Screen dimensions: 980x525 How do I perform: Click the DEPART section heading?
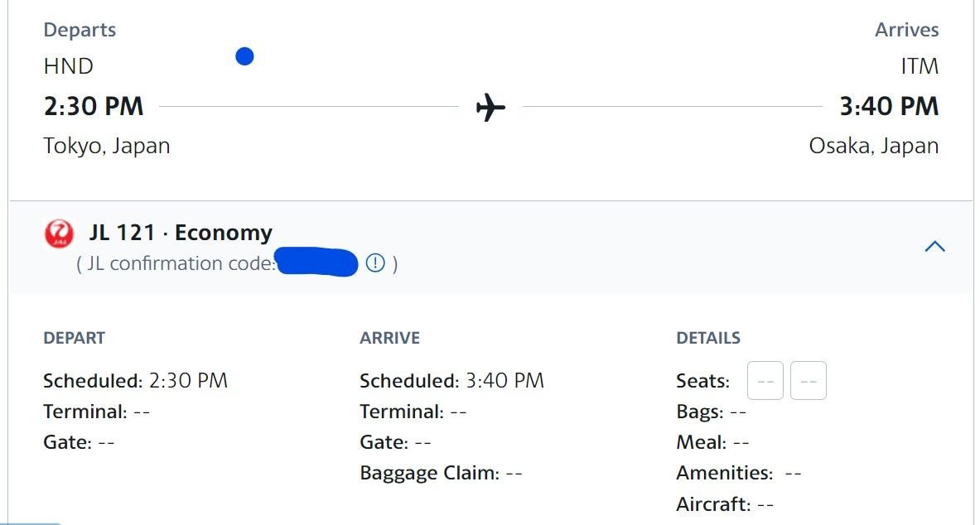[74, 338]
